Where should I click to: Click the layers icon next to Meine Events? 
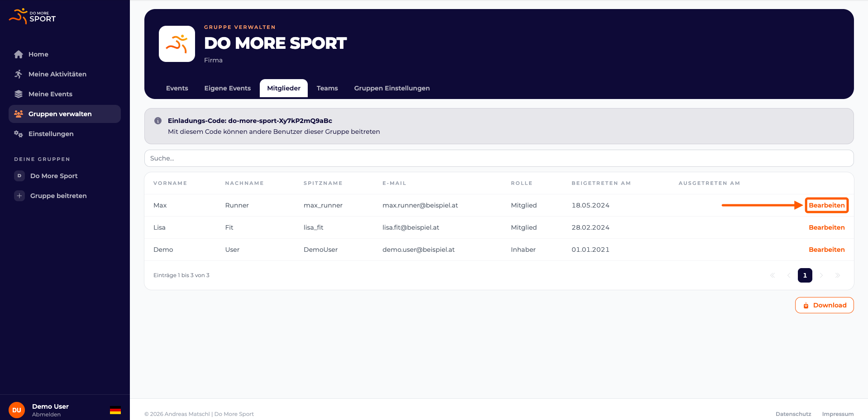19,94
